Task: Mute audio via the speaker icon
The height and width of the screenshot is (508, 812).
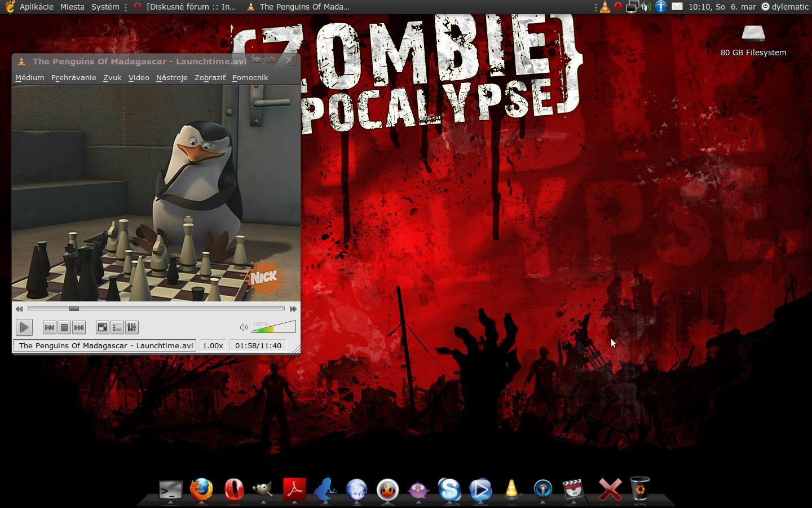Action: click(x=244, y=327)
